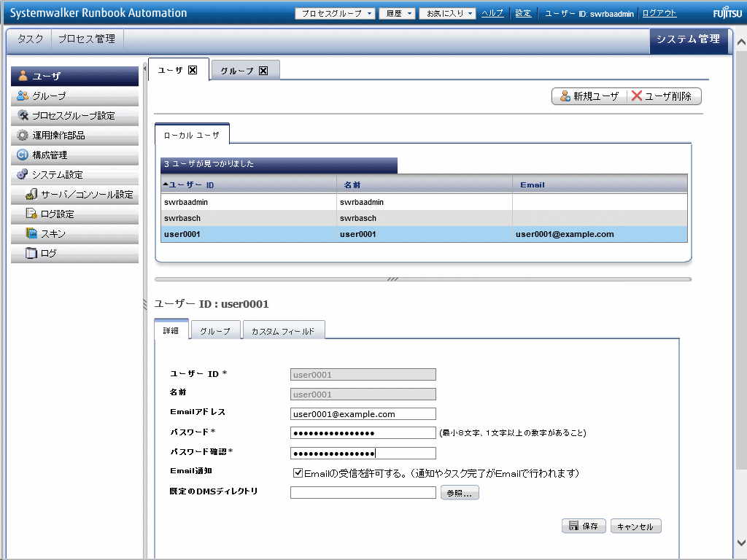Click the 新規ユーザ button
747x560 pixels.
(589, 96)
